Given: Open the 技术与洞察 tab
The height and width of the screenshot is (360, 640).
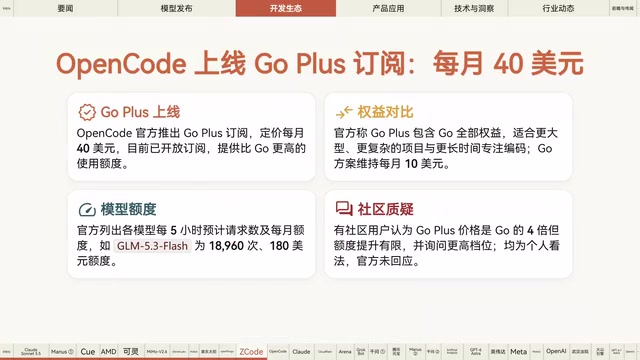Looking at the screenshot, I should click(474, 8).
